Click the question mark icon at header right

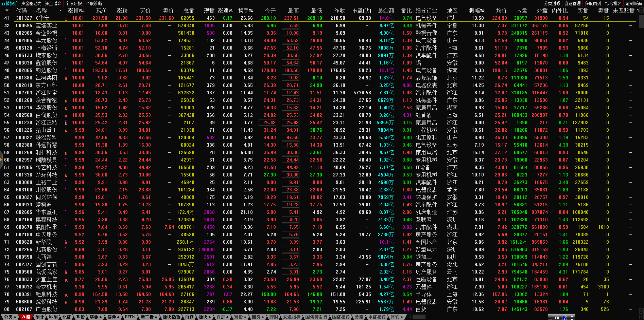point(638,11)
